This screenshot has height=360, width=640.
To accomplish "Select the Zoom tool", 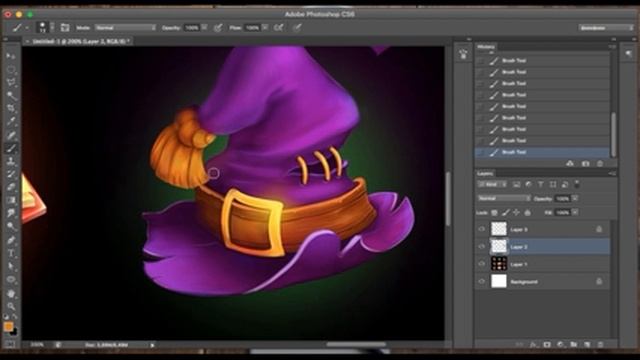I will [x=11, y=306].
